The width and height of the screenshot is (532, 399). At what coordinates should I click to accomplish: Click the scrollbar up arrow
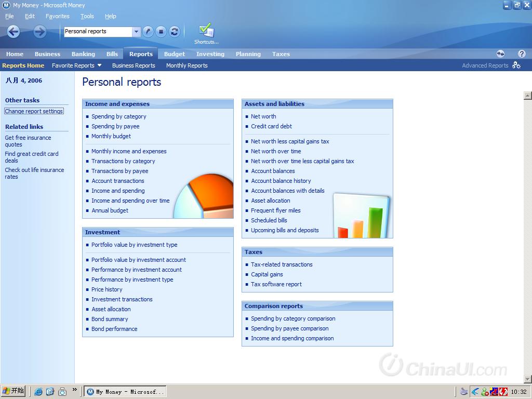click(x=528, y=96)
